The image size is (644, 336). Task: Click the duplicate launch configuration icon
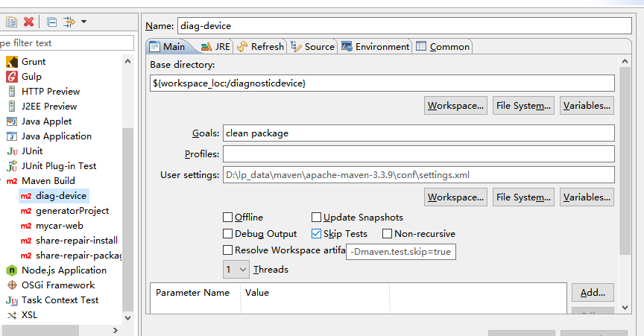click(x=11, y=22)
